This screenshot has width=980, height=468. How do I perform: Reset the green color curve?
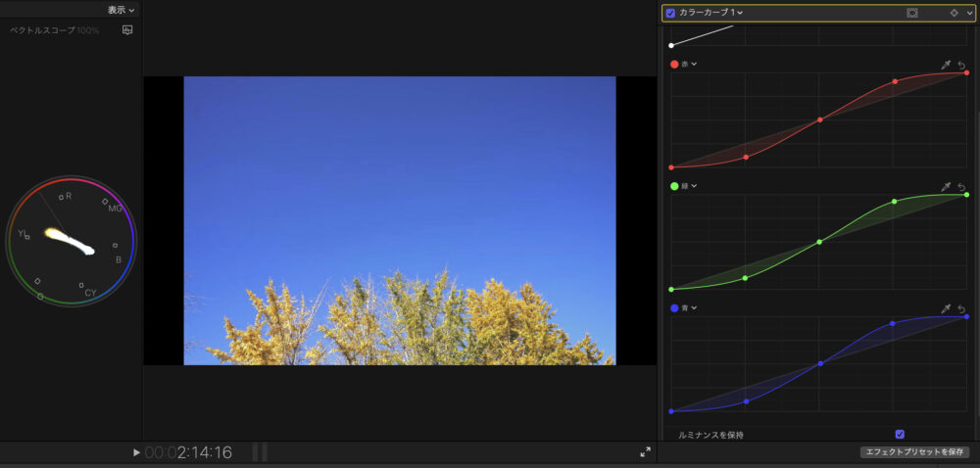click(x=962, y=186)
